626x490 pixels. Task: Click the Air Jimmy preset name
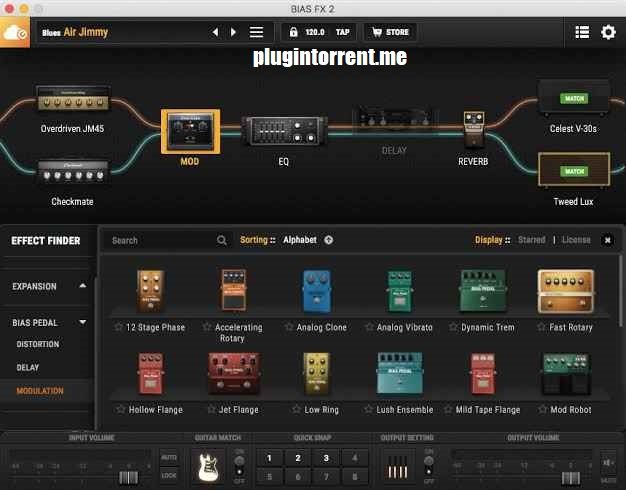(86, 32)
